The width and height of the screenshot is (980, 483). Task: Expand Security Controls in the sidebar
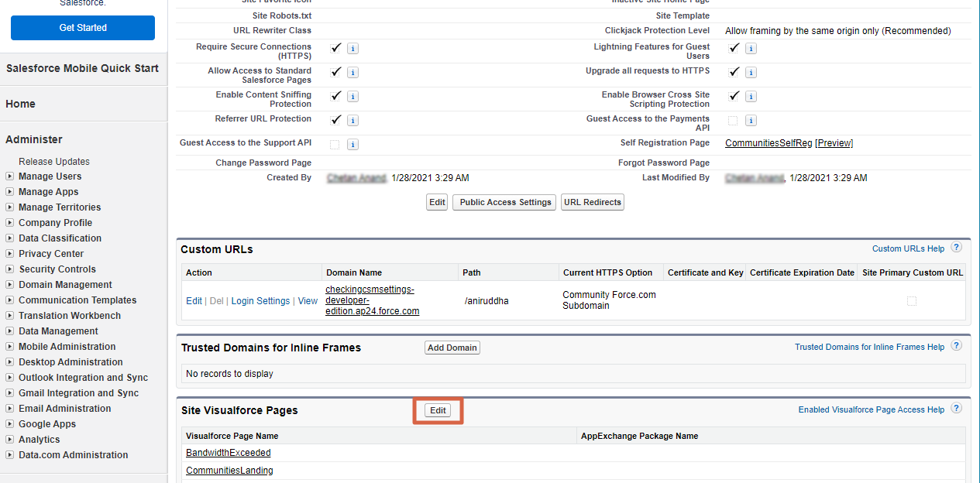coord(10,269)
